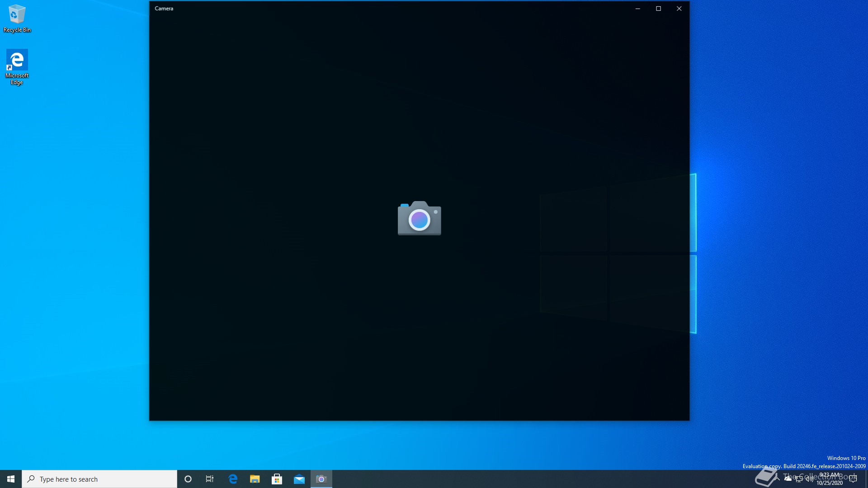This screenshot has height=488, width=868.
Task: Click the Camera app taskbar button
Action: click(x=321, y=479)
